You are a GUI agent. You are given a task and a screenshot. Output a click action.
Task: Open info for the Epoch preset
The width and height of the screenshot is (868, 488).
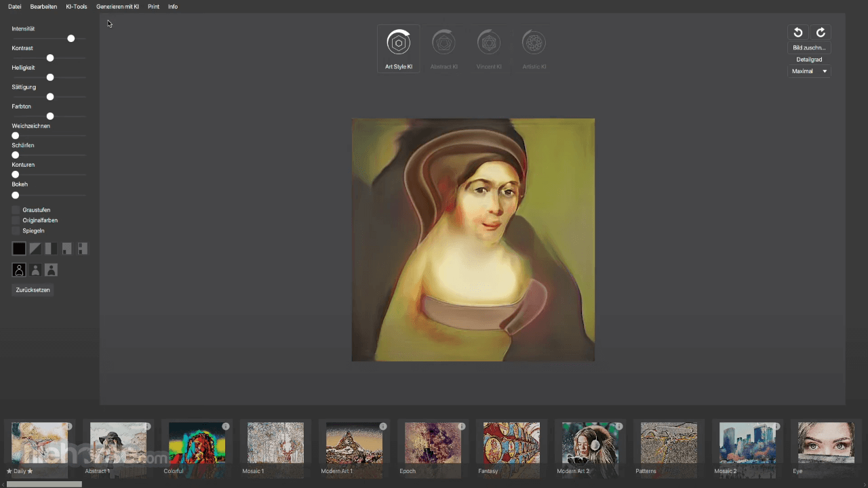(462, 426)
